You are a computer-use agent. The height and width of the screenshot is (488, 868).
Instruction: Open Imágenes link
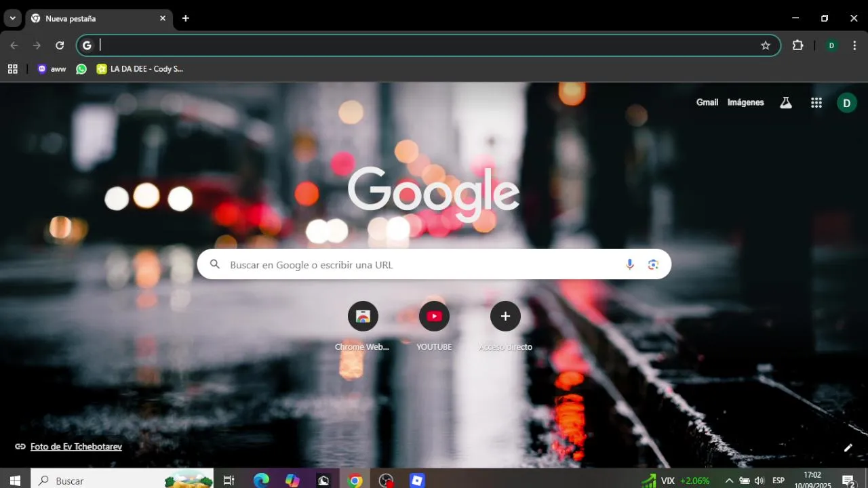pyautogui.click(x=745, y=102)
